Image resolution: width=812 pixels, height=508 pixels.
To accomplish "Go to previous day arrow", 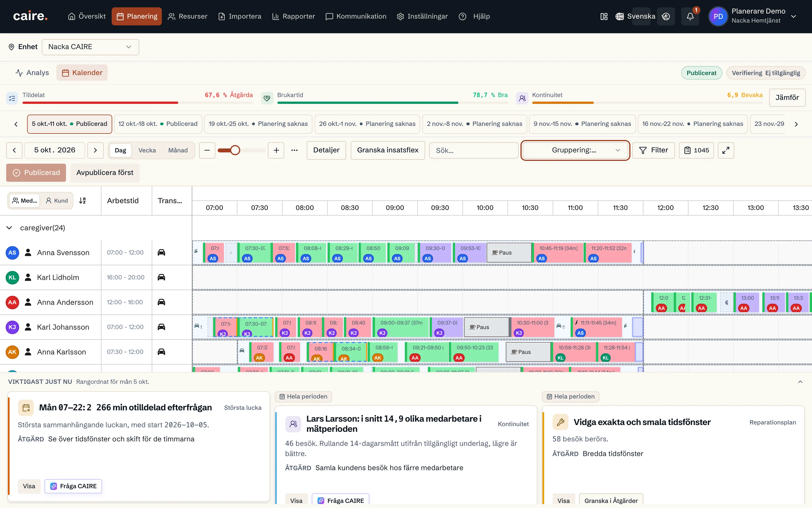I will pos(14,150).
